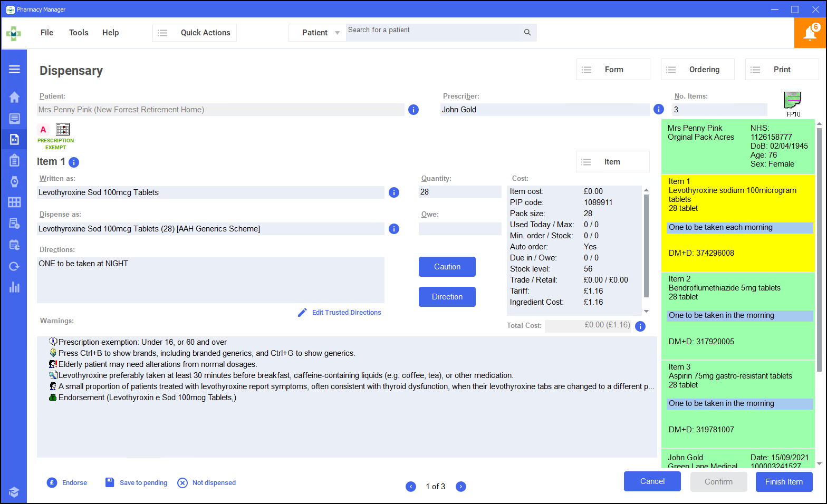Open the reports bar chart sidebar icon
This screenshot has height=504, width=827.
click(x=14, y=287)
